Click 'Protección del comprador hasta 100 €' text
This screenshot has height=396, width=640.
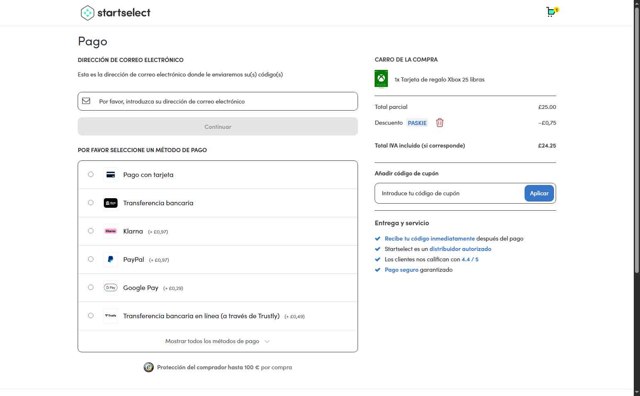pos(208,367)
